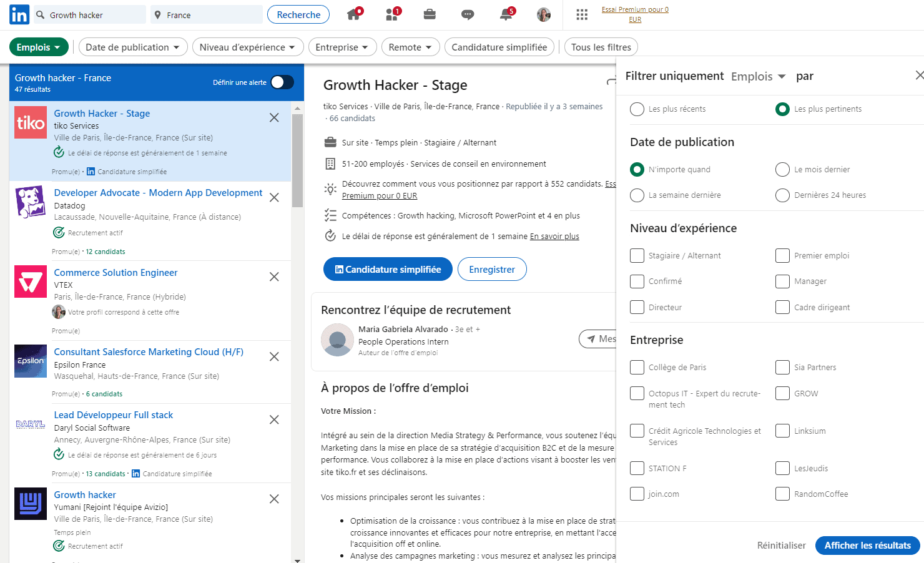This screenshot has height=563, width=924.
Task: Click the France location field
Action: point(207,14)
